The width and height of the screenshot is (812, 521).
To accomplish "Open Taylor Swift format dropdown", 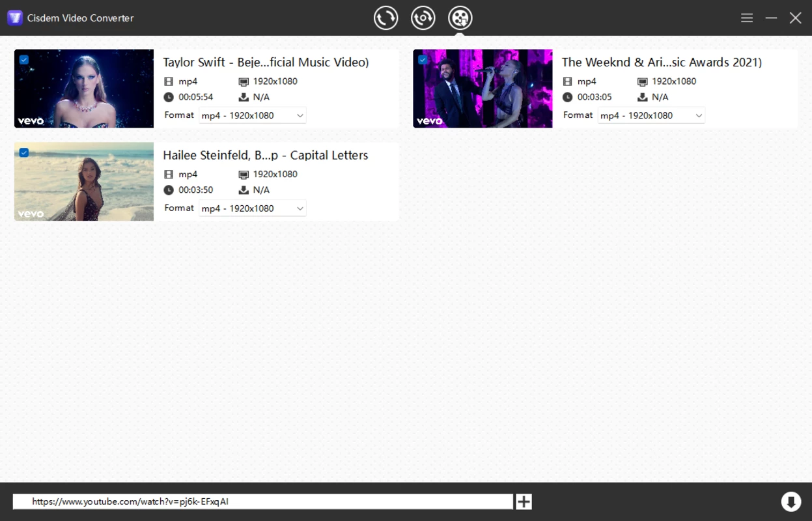I will [x=252, y=115].
